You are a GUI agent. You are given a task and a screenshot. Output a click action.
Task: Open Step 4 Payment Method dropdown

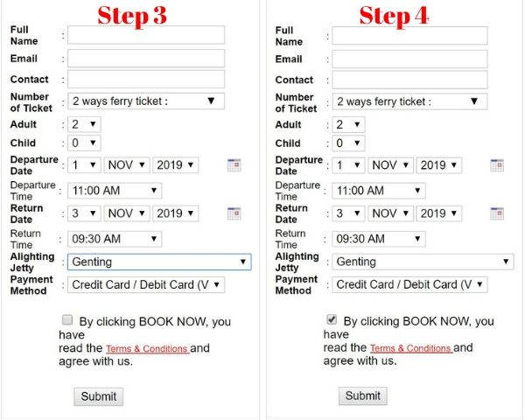[x=409, y=284]
